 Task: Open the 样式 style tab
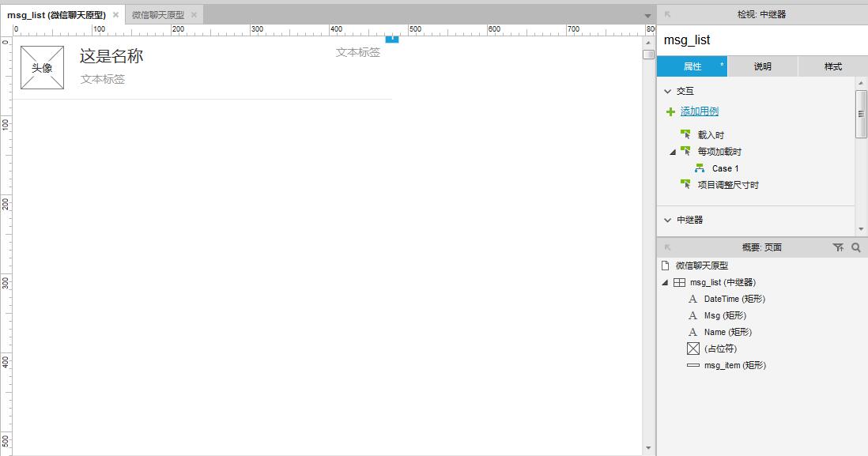pyautogui.click(x=832, y=66)
